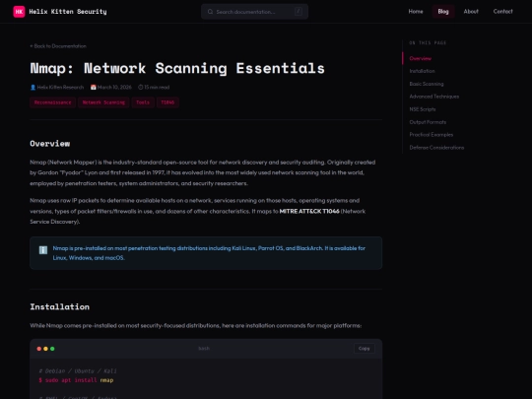Select the Network Scanning tag

pos(103,102)
